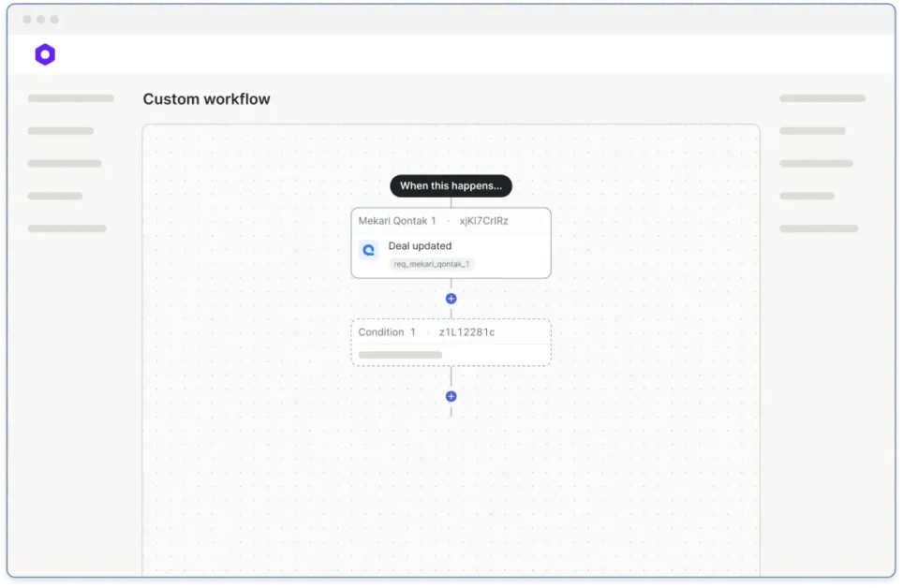This screenshot has height=588, width=903.
Task: Select the top right sidebar panel item
Action: (822, 98)
